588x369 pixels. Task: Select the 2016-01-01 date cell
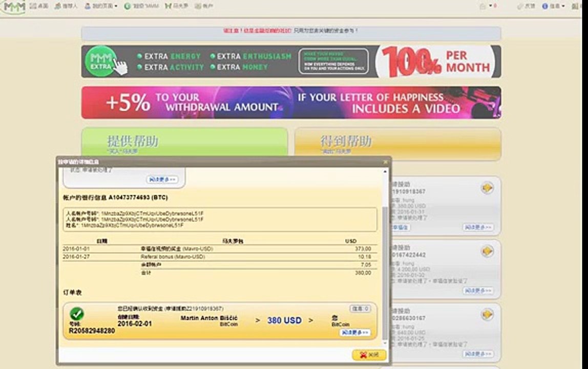click(x=76, y=249)
